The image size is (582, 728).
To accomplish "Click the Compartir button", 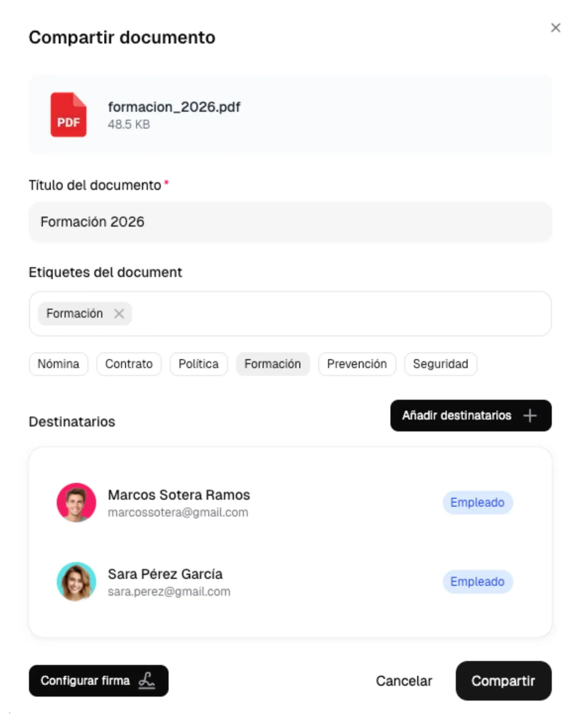I will tap(503, 681).
